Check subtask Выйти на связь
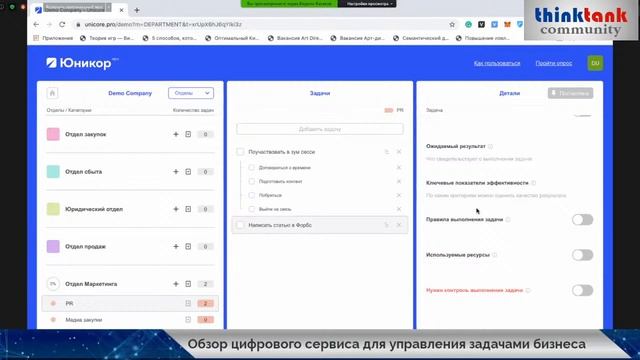Viewport: 640px width, 360px height. (x=251, y=209)
